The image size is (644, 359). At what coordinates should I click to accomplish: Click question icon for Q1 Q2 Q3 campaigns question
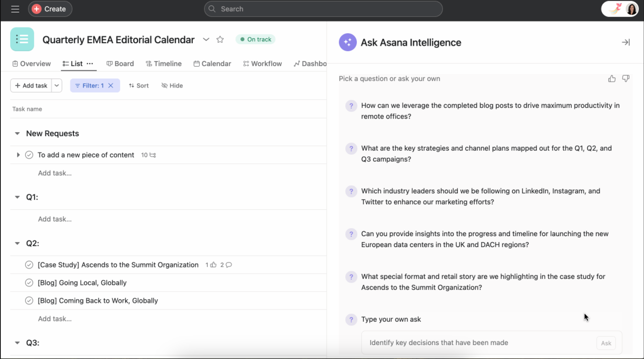[x=351, y=148]
